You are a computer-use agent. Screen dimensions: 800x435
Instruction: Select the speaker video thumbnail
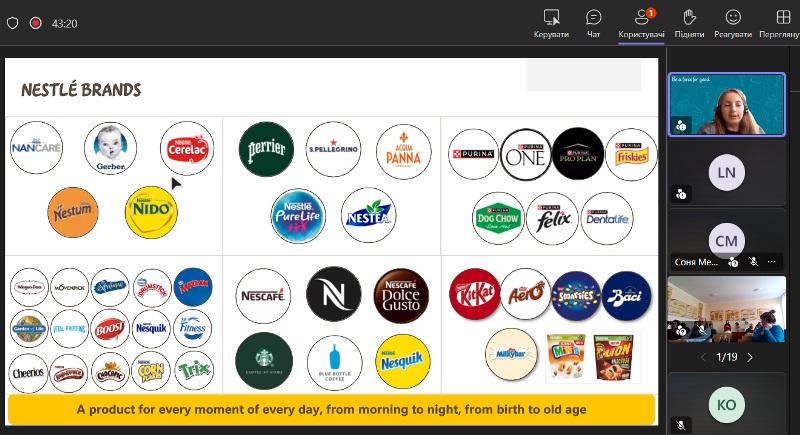pos(727,105)
